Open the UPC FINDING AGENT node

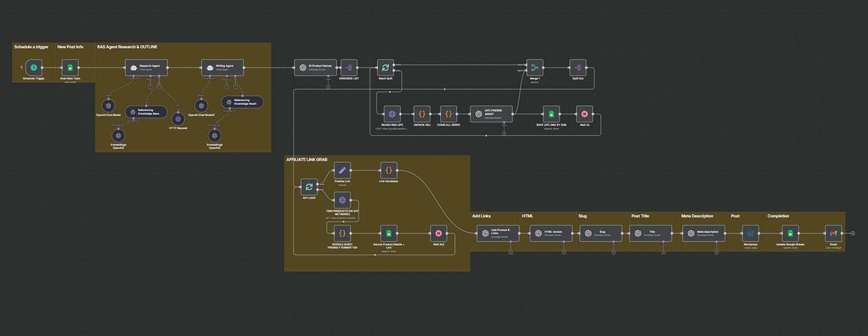pyautogui.click(x=491, y=114)
